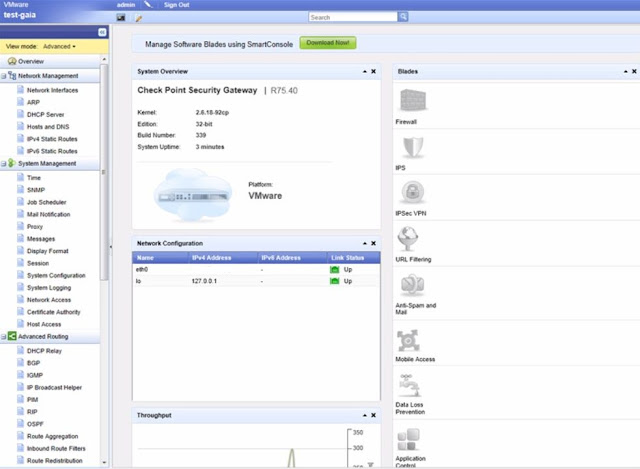The width and height of the screenshot is (640, 469).
Task: Open Route Redistribution item
Action: (x=54, y=461)
